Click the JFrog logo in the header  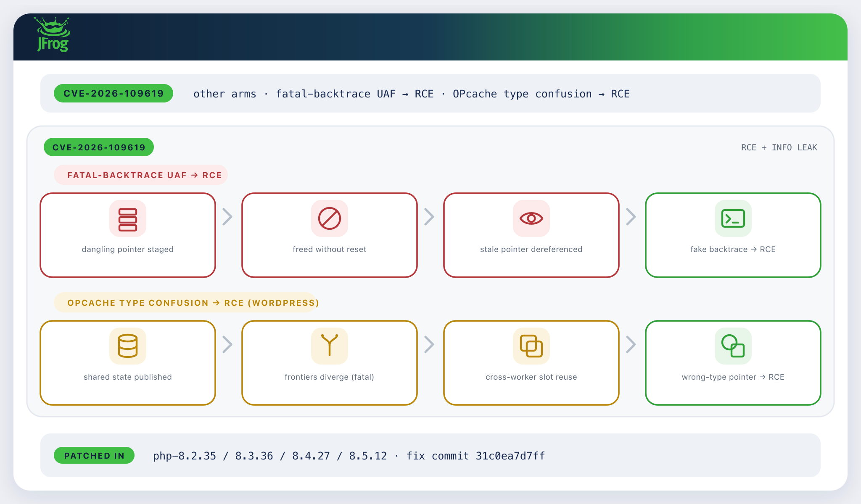(x=53, y=35)
